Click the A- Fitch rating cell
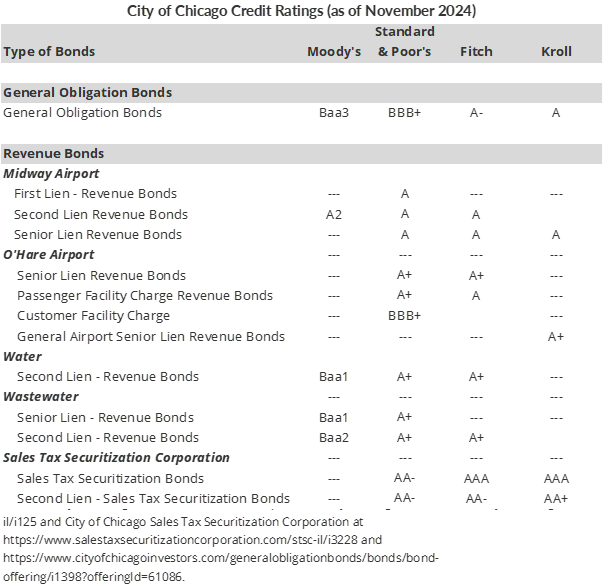 coord(476,113)
